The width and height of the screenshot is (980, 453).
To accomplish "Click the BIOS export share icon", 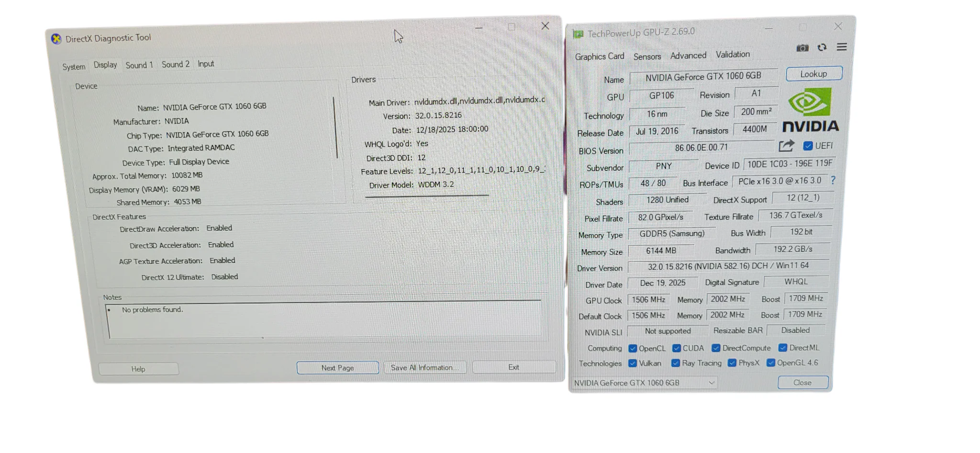I will [x=786, y=146].
